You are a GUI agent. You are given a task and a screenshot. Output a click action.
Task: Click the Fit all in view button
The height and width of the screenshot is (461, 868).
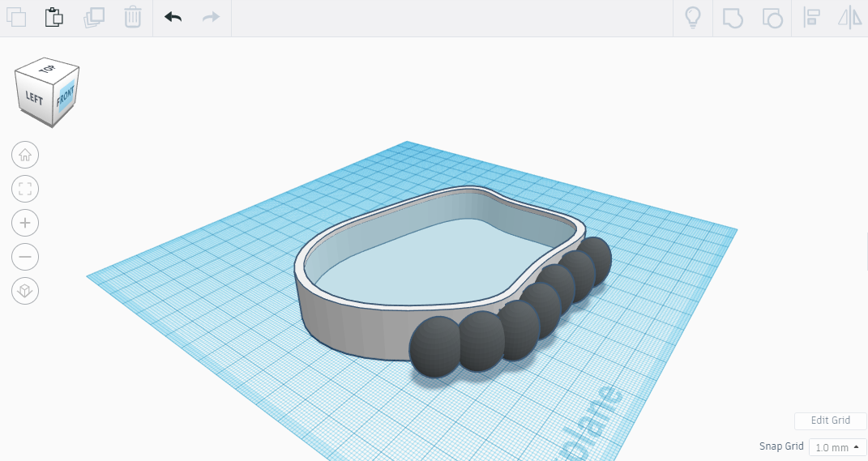[x=25, y=189]
